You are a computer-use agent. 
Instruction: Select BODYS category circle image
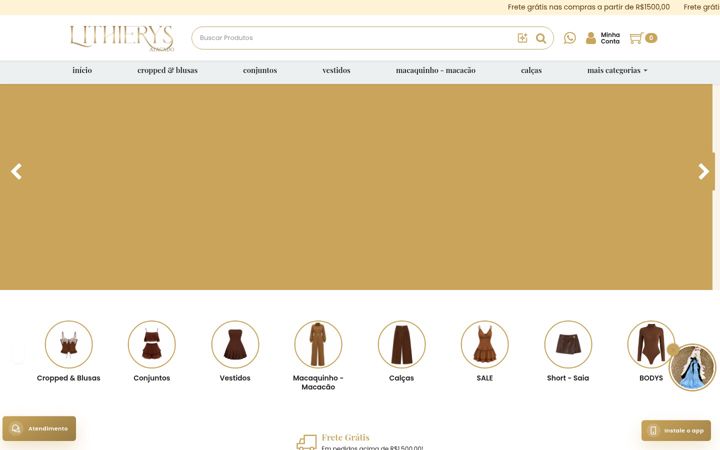point(651,344)
